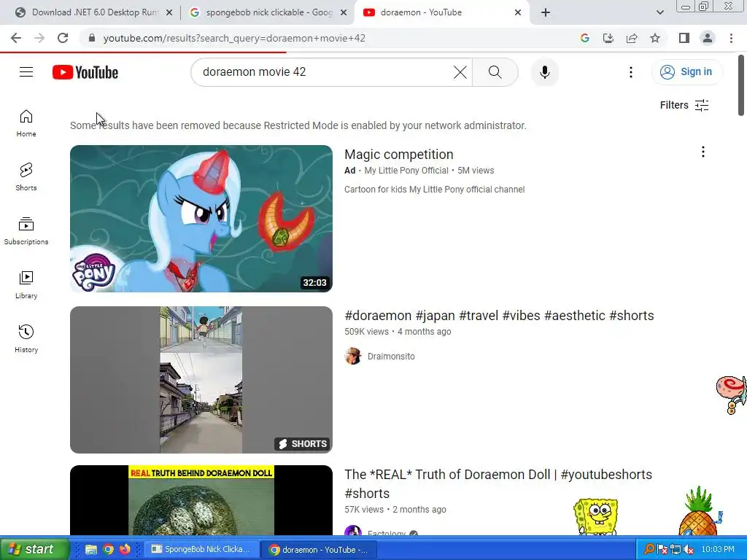Open a new browser tab

coord(546,12)
